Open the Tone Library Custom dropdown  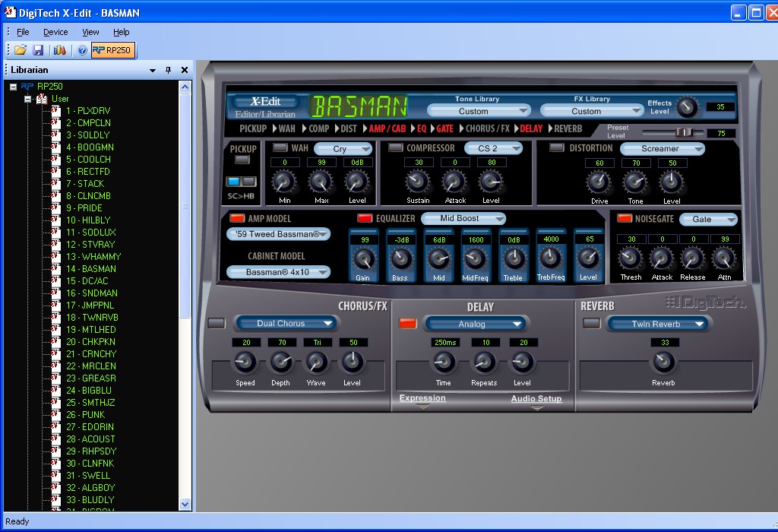479,111
